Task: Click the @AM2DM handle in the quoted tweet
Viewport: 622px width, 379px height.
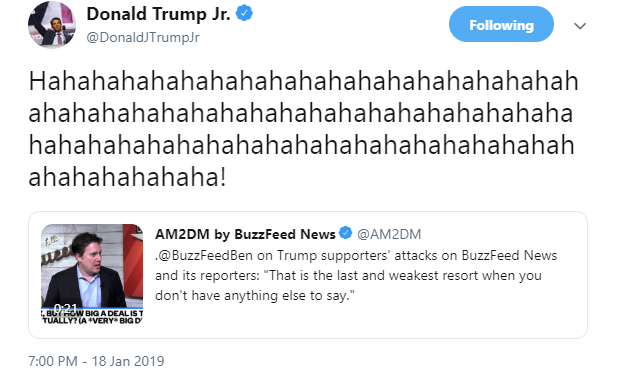Action: (x=389, y=234)
